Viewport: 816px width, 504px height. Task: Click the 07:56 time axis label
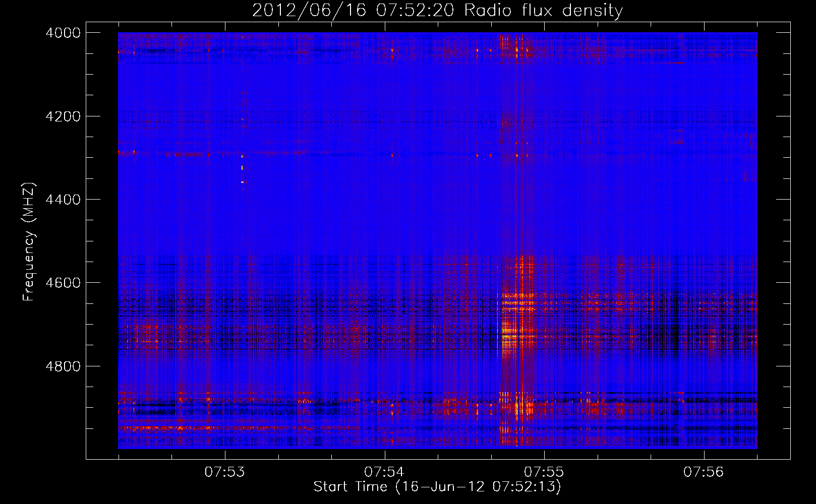coord(704,472)
